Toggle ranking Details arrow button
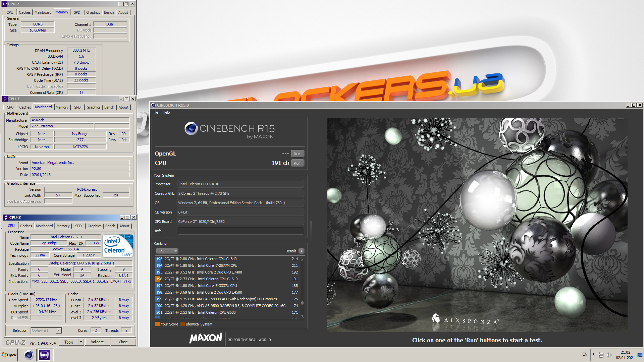This screenshot has width=644, height=362. pos(301,251)
